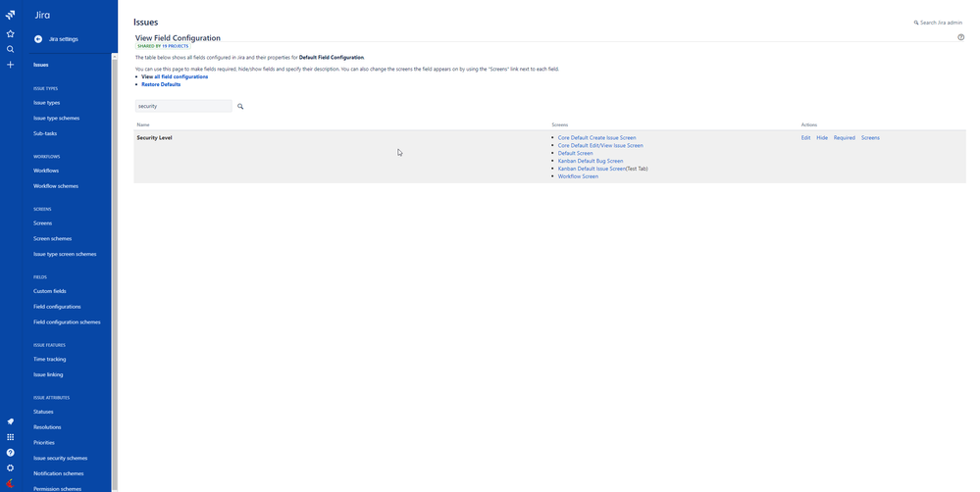Image resolution: width=980 pixels, height=492 pixels.
Task: Open the global search magnifier in left rail
Action: click(x=10, y=49)
